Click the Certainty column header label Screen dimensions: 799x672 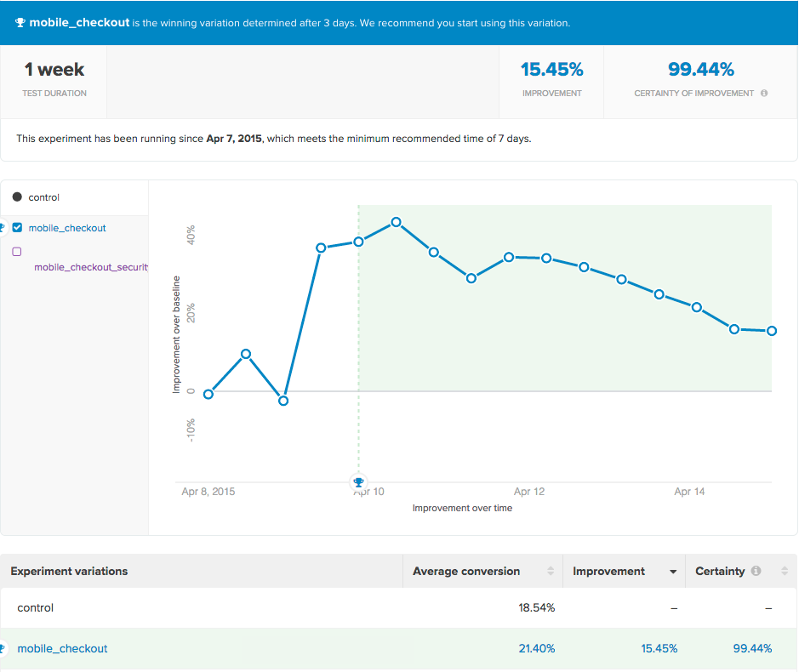click(x=720, y=571)
